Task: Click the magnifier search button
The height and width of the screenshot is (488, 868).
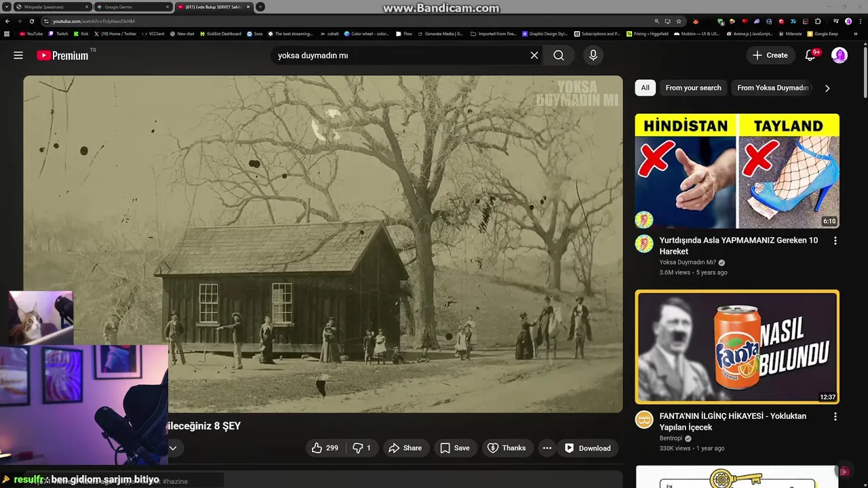Action: (559, 56)
